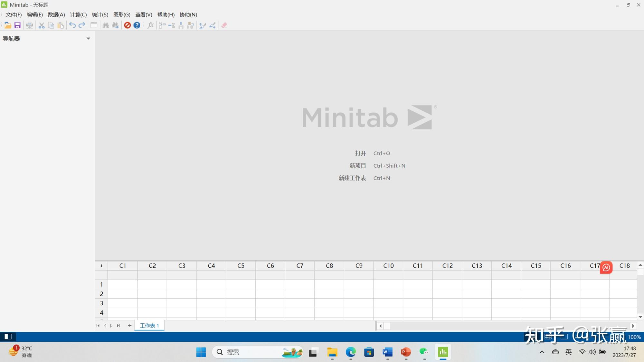Click the print toolbar icon

pos(30,25)
